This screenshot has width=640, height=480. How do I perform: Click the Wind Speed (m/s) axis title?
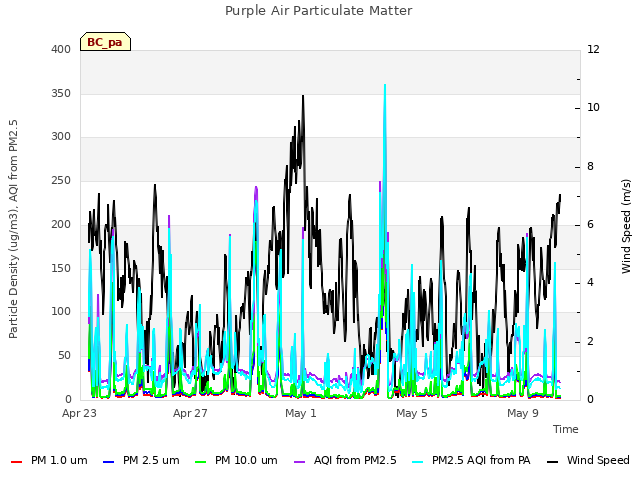pos(626,226)
